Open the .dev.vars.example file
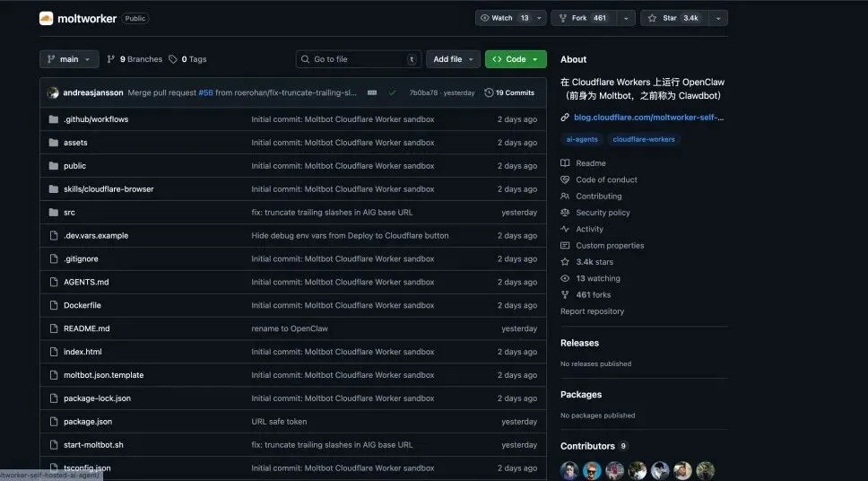The height and width of the screenshot is (481, 868). 96,235
